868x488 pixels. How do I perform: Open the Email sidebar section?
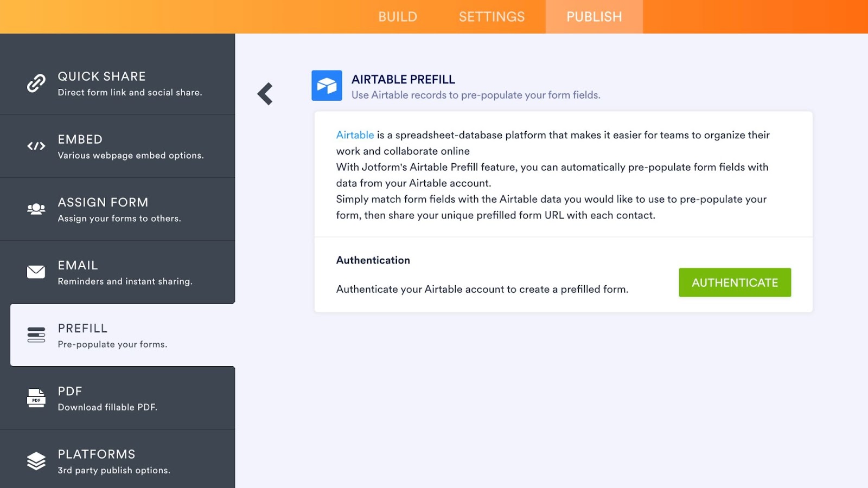(118, 272)
